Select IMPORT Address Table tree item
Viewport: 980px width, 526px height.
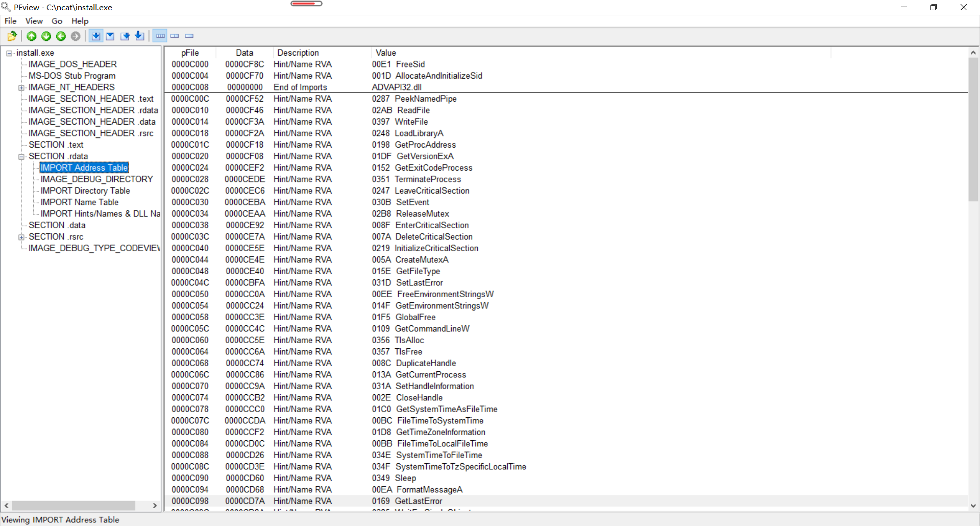84,168
